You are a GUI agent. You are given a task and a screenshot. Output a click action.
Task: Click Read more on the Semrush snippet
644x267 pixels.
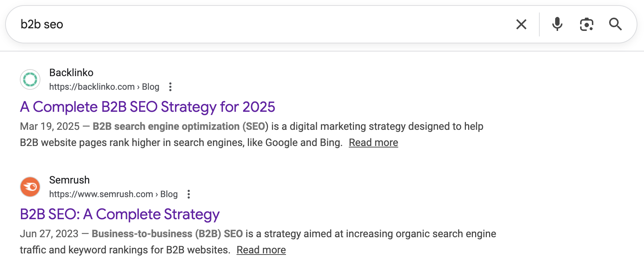pyautogui.click(x=261, y=250)
